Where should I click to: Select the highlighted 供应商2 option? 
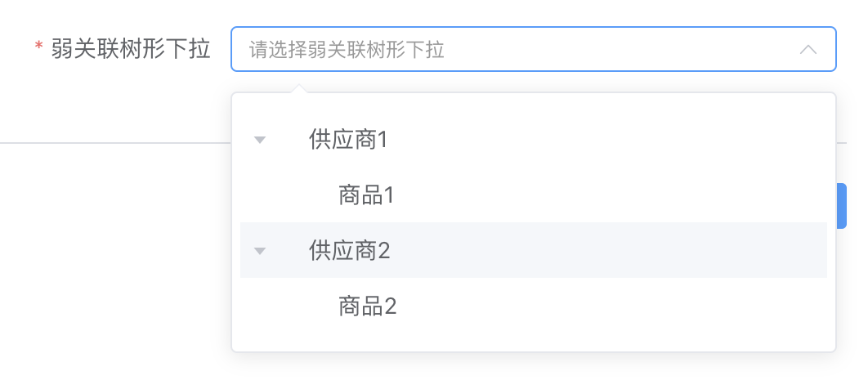(x=349, y=251)
